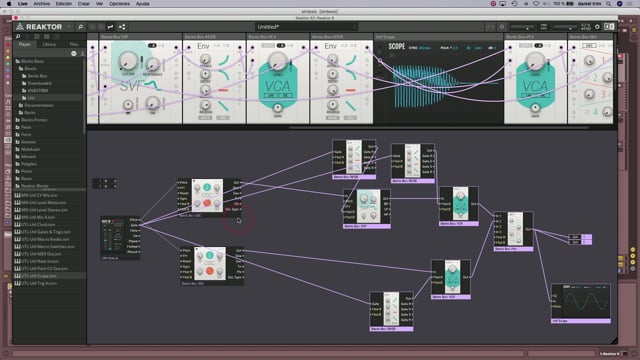Viewport: 640px width, 360px height.
Task: Click the Reaktor logo in the header
Action: [x=39, y=27]
